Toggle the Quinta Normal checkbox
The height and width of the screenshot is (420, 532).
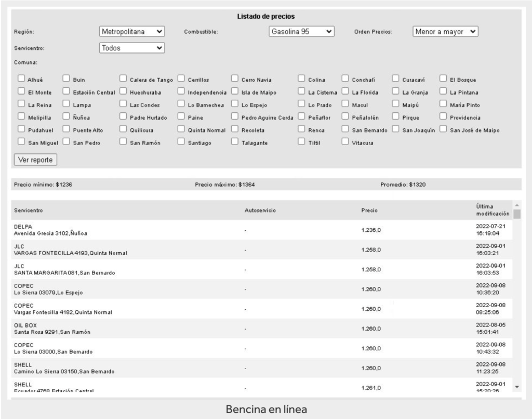click(x=181, y=129)
